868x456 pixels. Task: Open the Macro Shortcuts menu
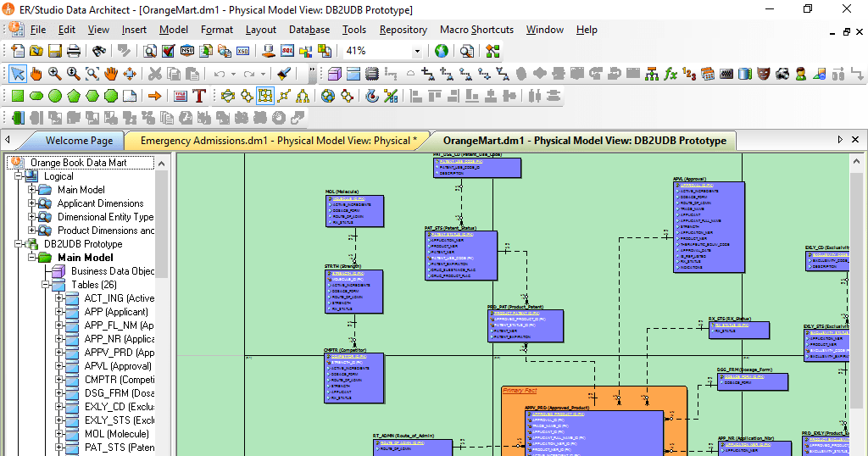tap(476, 30)
